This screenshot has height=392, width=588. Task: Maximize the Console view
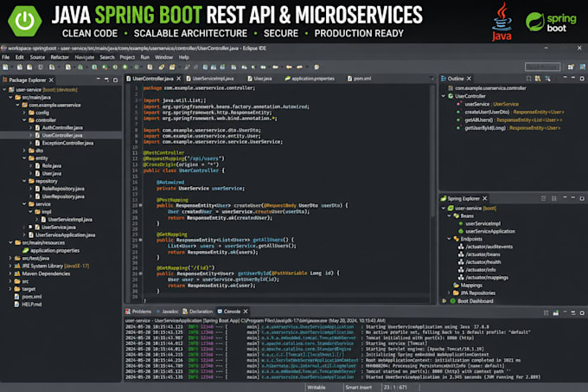pos(582,312)
